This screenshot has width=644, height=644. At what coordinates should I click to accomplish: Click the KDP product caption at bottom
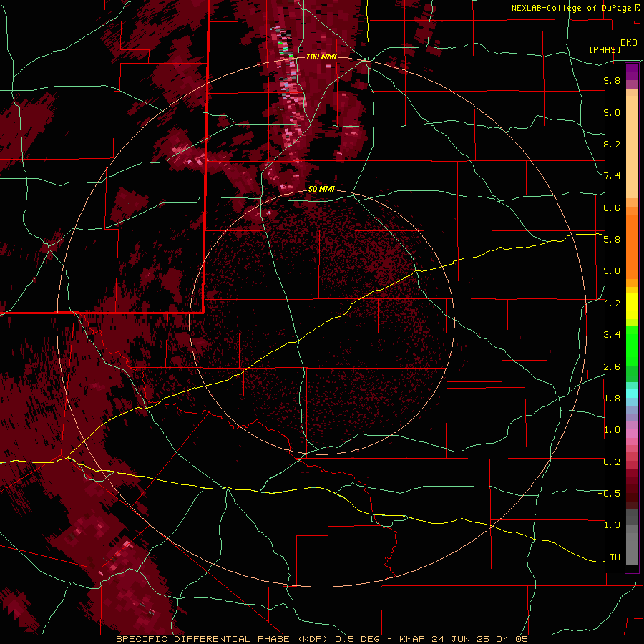click(322, 639)
